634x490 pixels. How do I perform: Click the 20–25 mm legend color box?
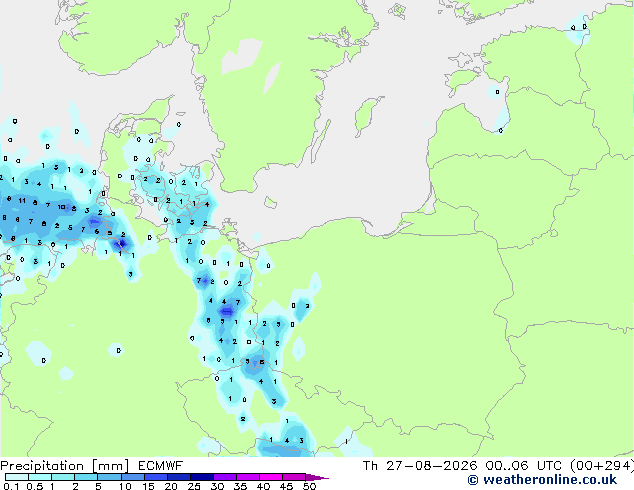179,477
